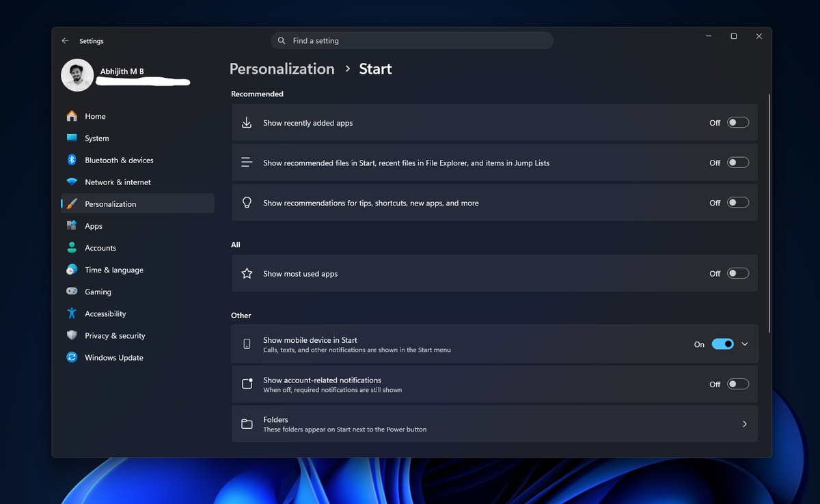
Task: Close the Settings window
Action: pos(758,37)
